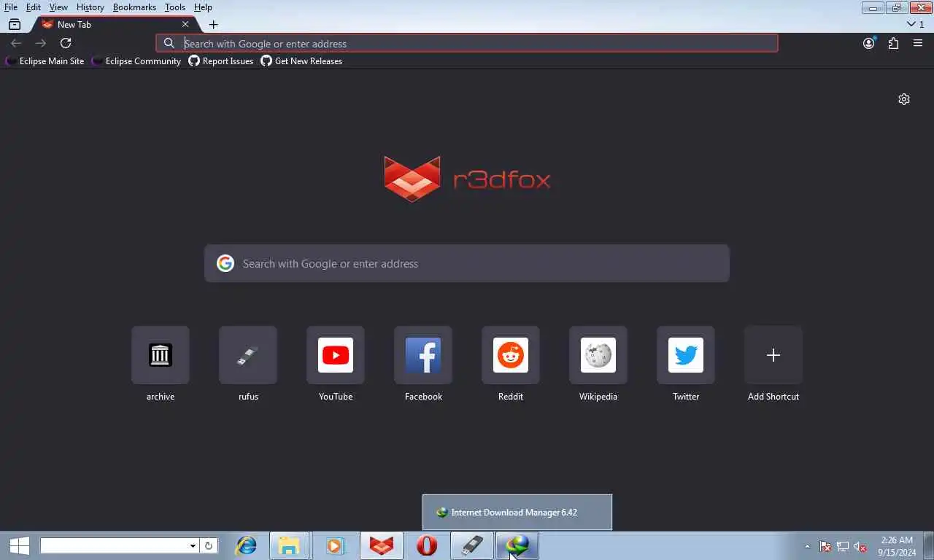Click the muted volume tray icon

point(860,546)
